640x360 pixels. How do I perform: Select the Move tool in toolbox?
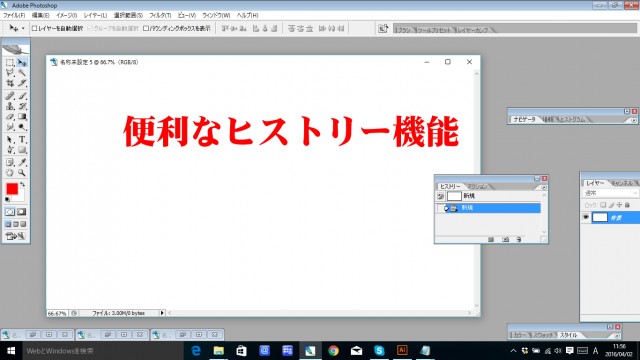pos(22,62)
